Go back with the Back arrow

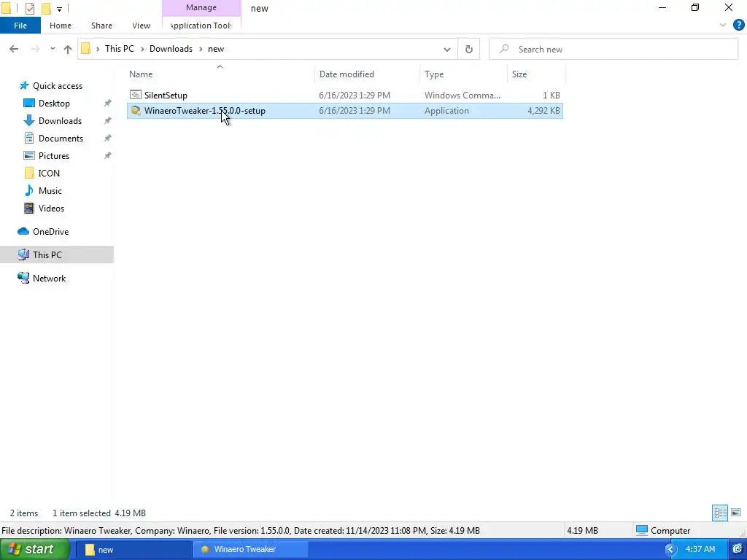[x=14, y=49]
